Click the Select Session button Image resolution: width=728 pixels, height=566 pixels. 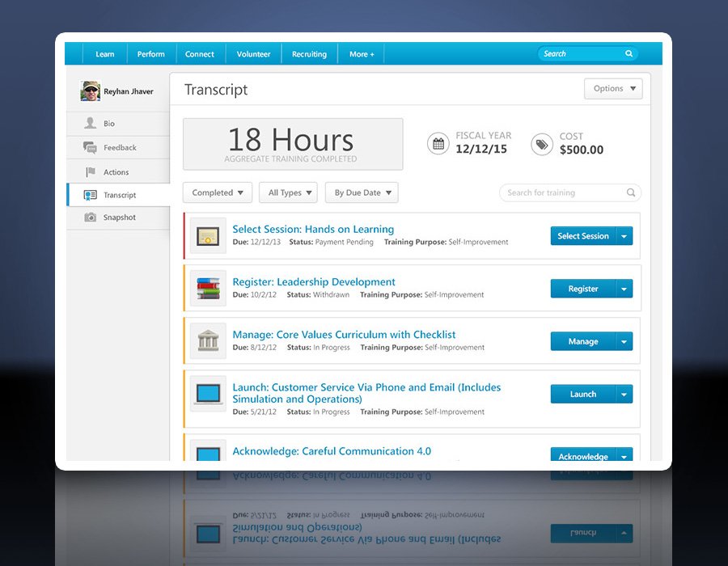pyautogui.click(x=583, y=236)
